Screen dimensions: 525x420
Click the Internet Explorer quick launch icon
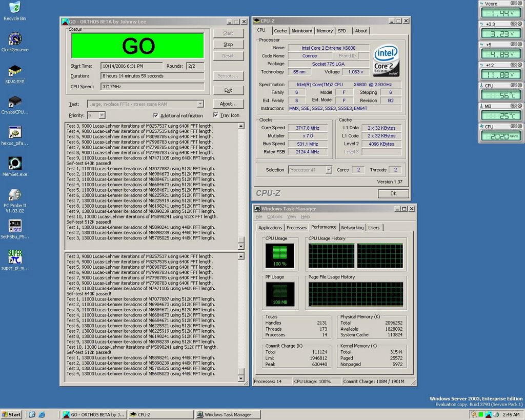(x=42, y=415)
